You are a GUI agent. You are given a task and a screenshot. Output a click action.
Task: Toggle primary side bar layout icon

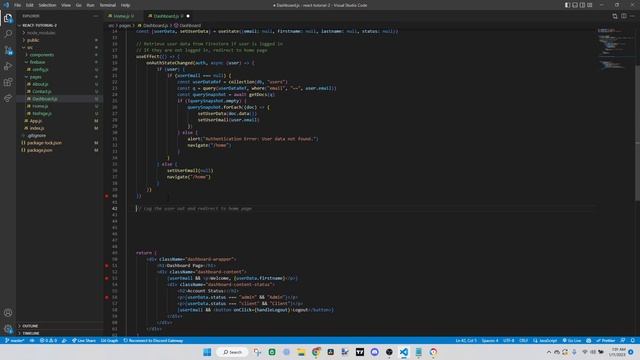coord(567,5)
